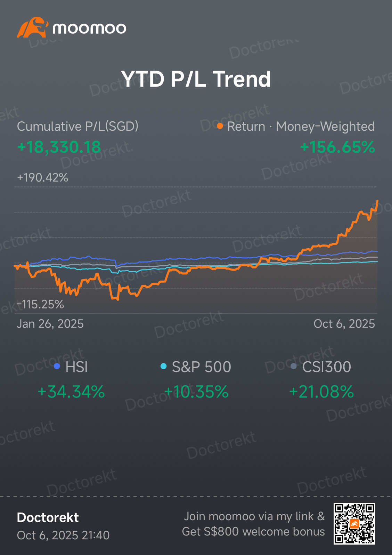Click the gray CSI300 legend dot
Viewport: 392px width, 555px height.
coord(294,366)
